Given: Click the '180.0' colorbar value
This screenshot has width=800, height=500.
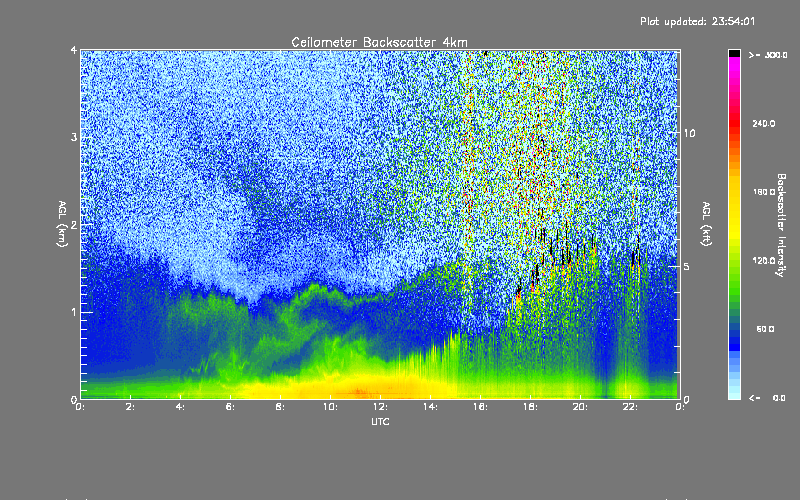Looking at the screenshot, I should (764, 192).
